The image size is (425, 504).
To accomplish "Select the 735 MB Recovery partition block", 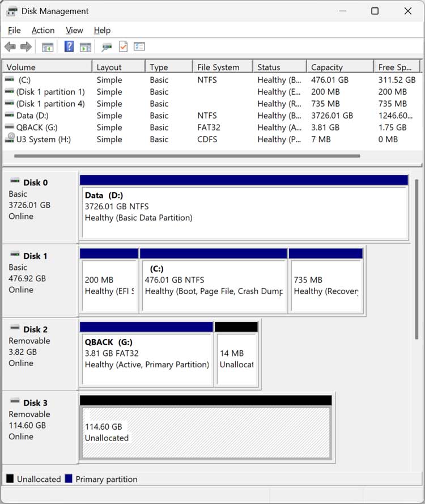I will 326,281.
